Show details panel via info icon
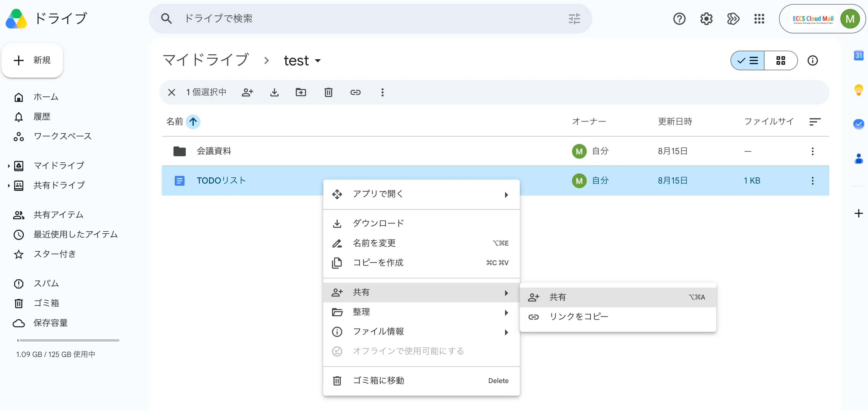The width and height of the screenshot is (868, 411). [x=812, y=61]
